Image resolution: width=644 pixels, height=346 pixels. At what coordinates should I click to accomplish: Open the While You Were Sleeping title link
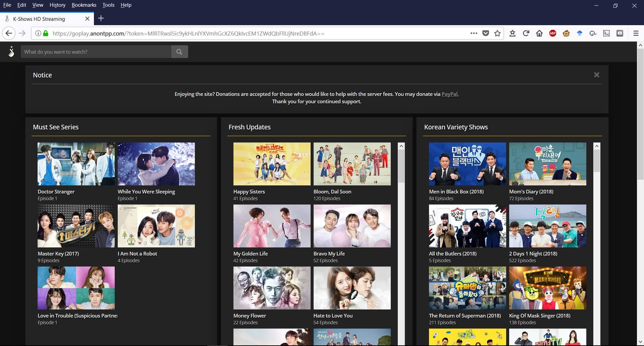pos(146,192)
